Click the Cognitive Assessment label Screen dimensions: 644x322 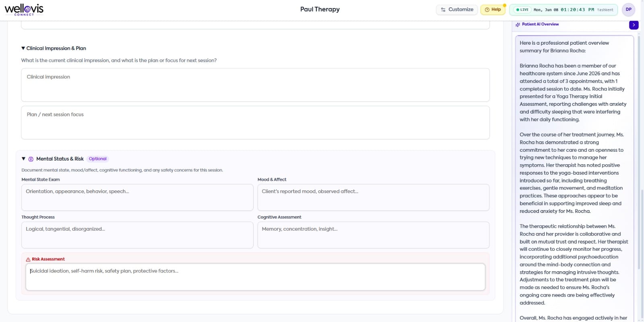coord(279,217)
